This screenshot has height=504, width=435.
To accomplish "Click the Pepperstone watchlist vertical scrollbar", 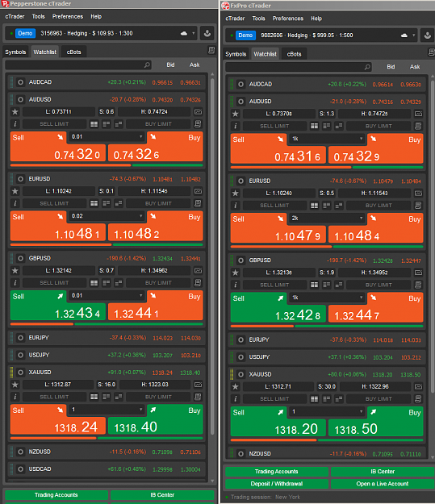I will pos(212,257).
